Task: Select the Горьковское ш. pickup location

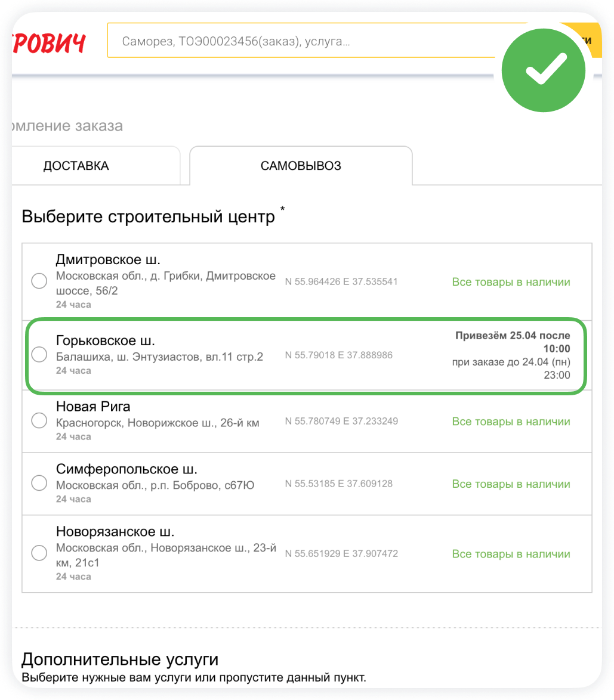Action: [39, 354]
